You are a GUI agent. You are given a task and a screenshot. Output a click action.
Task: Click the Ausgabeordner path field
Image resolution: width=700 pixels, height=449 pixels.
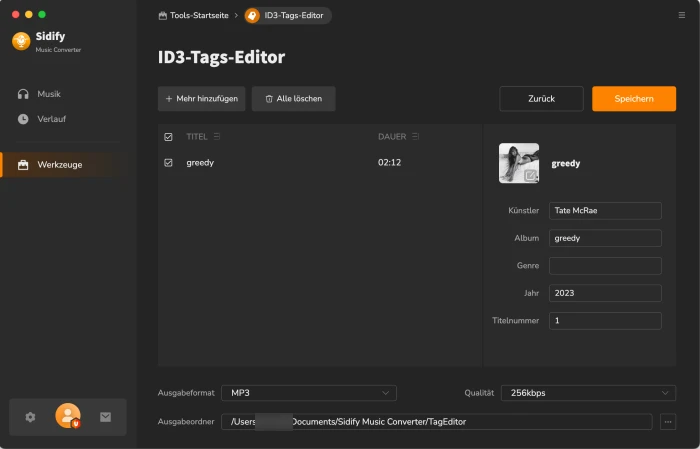point(437,422)
